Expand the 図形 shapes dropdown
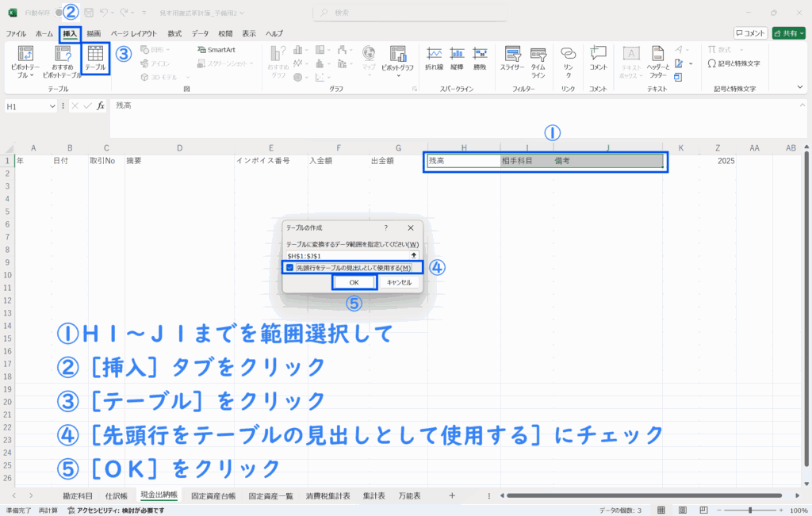 tap(168, 50)
